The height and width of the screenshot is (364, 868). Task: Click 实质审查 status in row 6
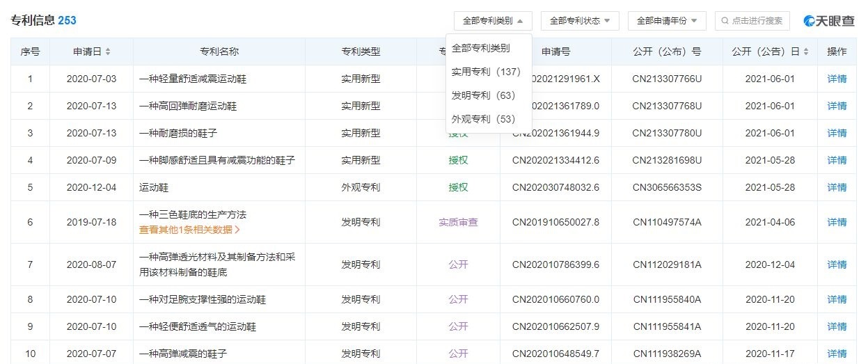[458, 222]
